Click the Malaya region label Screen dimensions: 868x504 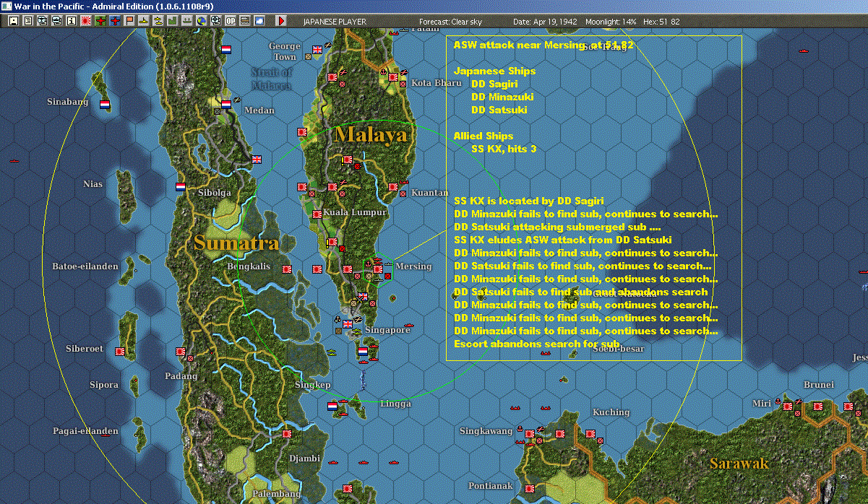click(x=371, y=134)
